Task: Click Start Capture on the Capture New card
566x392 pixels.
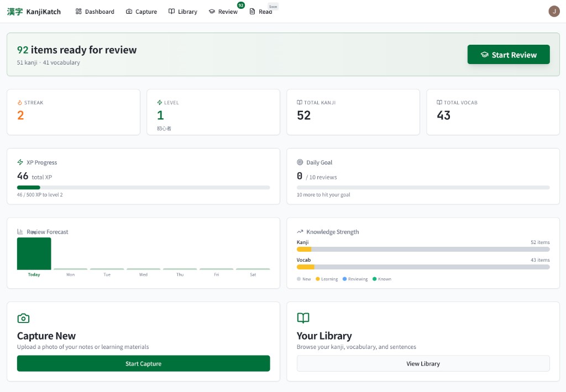Action: pyautogui.click(x=143, y=363)
